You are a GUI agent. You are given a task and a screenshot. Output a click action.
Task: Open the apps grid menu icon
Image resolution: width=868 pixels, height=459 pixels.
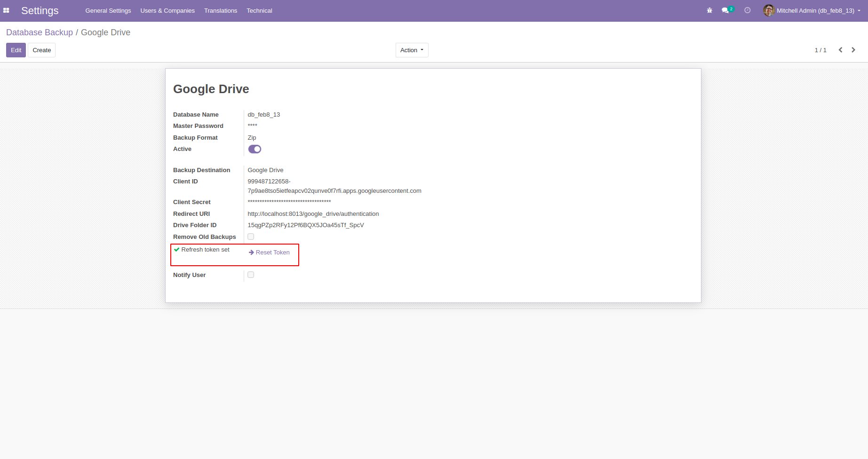point(6,10)
